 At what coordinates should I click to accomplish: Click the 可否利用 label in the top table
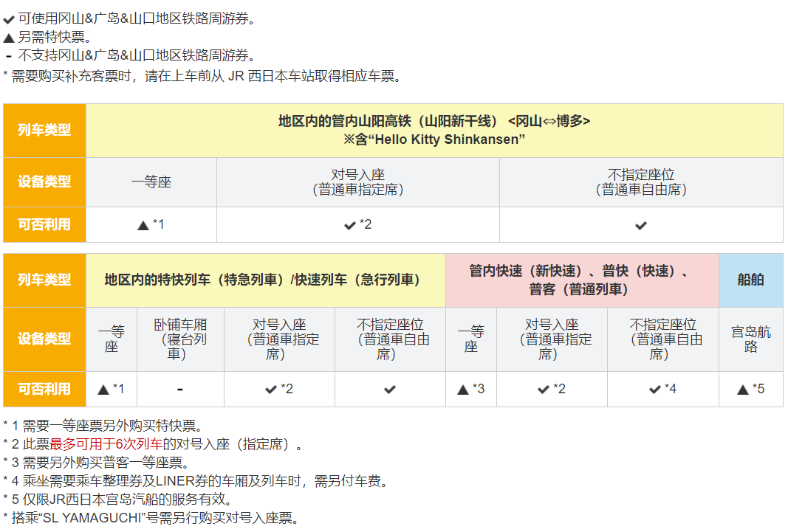(44, 224)
